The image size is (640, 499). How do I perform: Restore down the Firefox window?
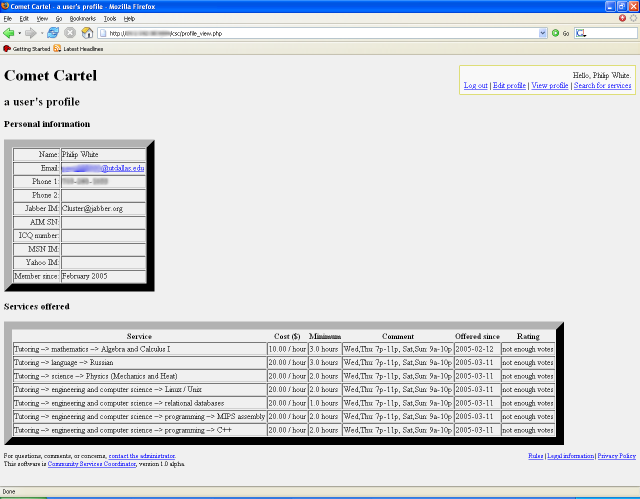pos(622,6)
